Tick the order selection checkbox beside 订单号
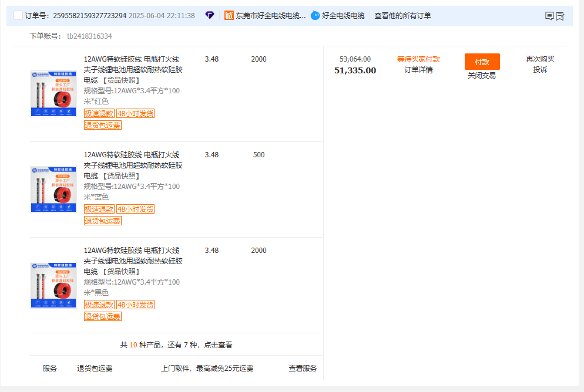 click(18, 15)
